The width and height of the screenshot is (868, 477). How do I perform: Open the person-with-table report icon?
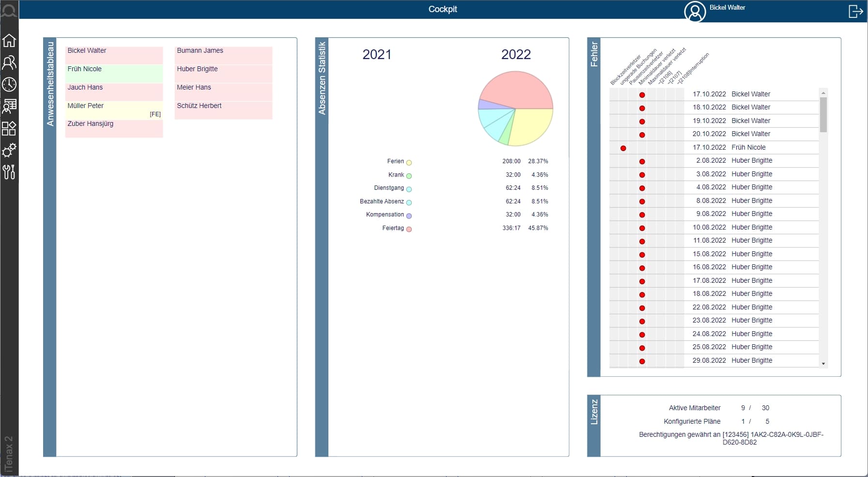pyautogui.click(x=9, y=106)
